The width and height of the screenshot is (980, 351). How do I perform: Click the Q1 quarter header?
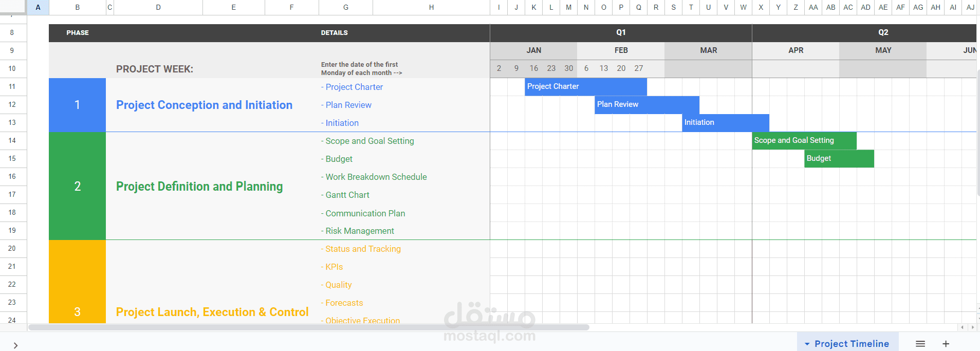pos(621,32)
